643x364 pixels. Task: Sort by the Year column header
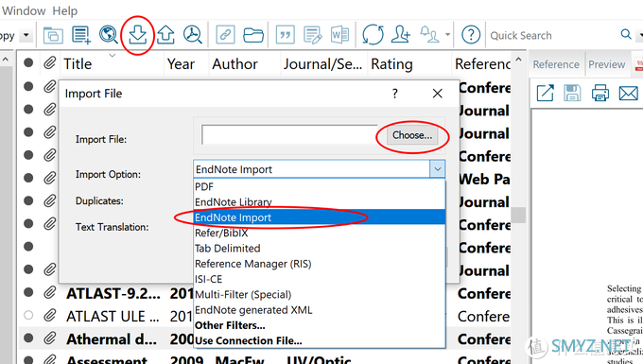[181, 64]
